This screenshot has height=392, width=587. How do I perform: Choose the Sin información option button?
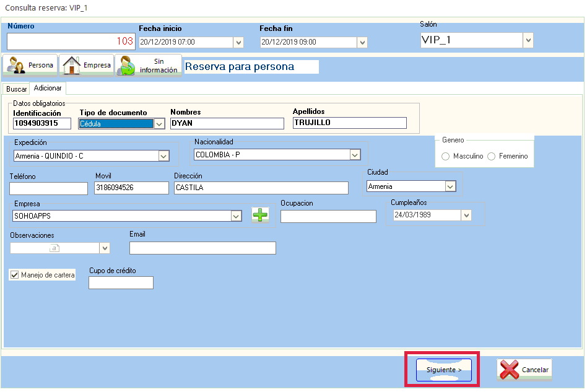(148, 66)
